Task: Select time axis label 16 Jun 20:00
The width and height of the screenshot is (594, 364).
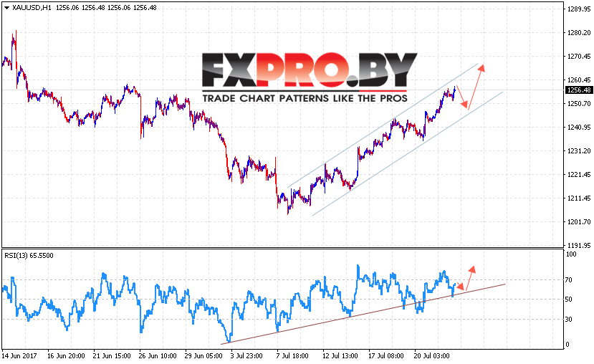Action: tap(66, 356)
